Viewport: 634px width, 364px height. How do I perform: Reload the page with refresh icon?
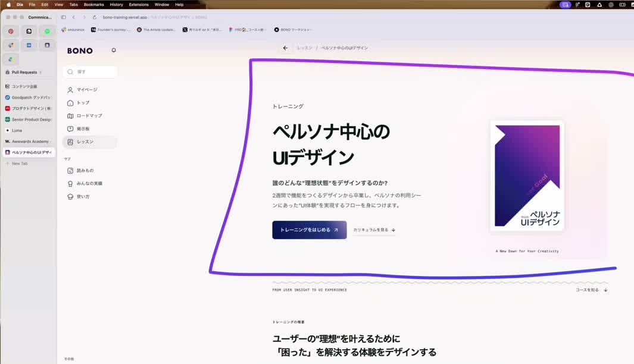click(94, 17)
